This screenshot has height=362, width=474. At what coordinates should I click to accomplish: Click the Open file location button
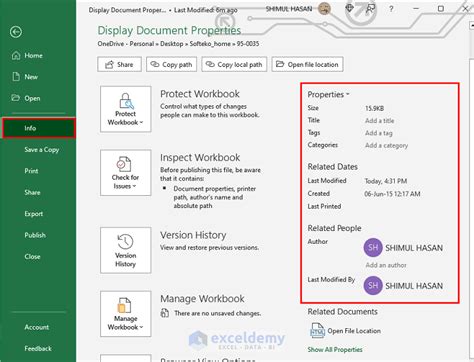(x=307, y=64)
